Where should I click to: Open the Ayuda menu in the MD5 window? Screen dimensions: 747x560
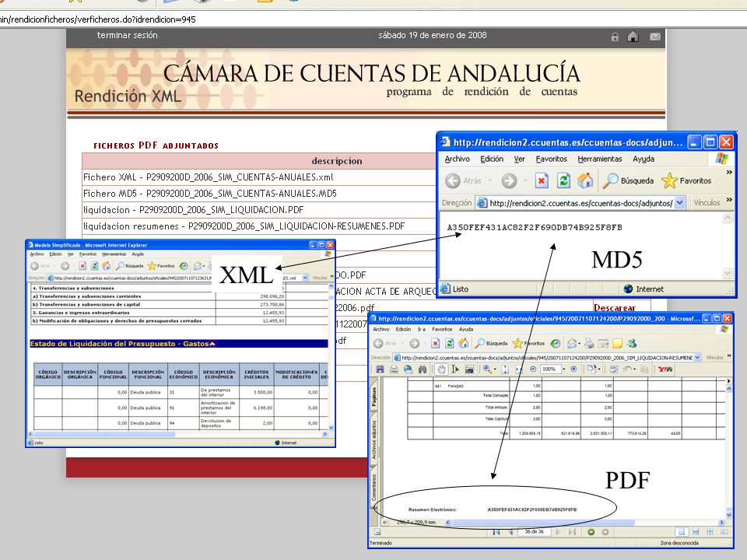coord(644,159)
